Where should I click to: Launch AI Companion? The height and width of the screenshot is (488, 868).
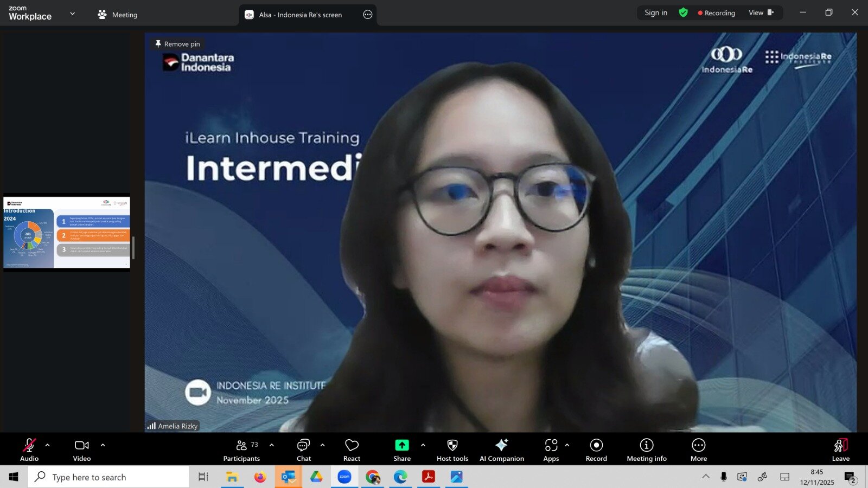click(501, 450)
